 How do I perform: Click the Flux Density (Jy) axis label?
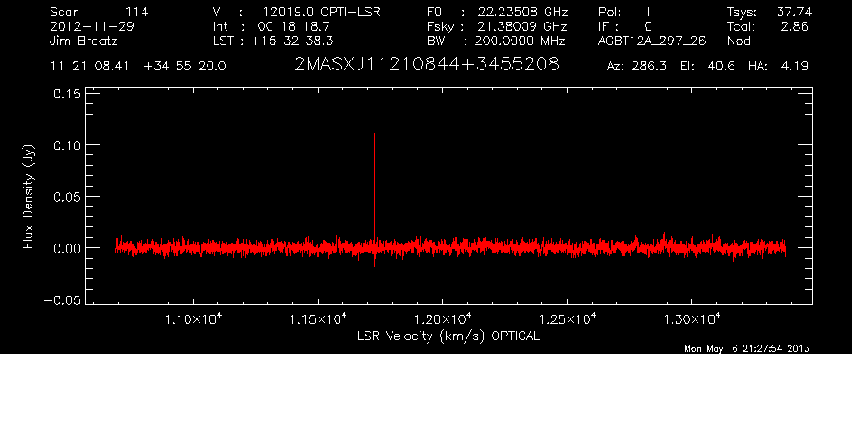(28, 197)
